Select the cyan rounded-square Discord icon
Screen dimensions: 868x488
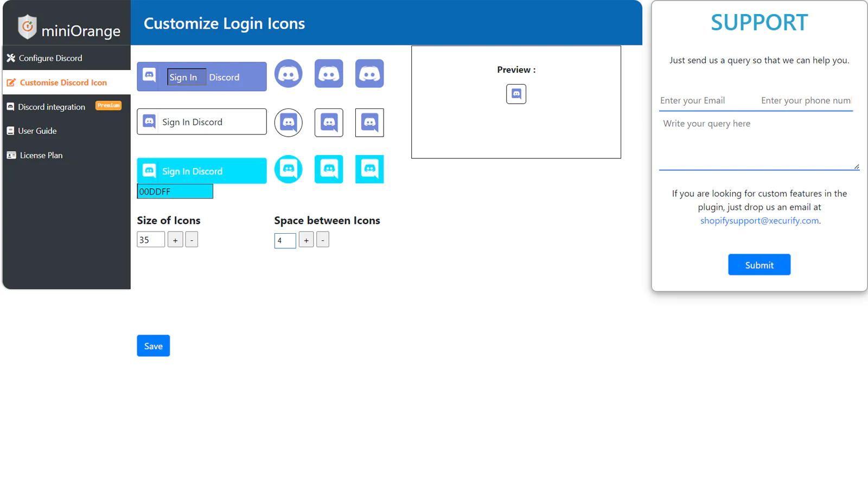click(x=329, y=169)
